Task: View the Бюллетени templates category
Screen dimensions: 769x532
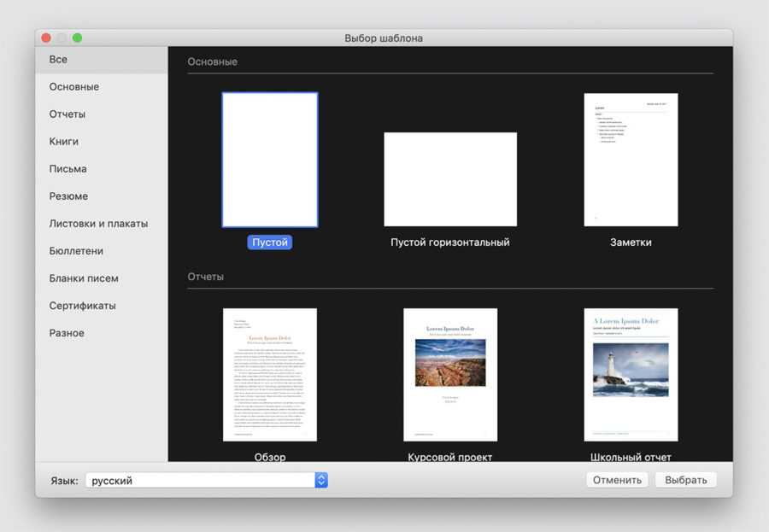Action: coord(76,251)
